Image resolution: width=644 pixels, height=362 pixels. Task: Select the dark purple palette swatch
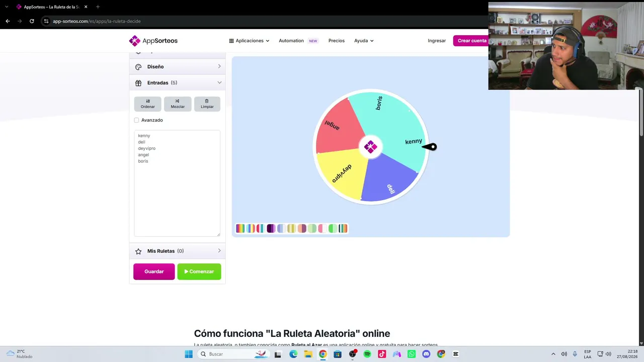[271, 229]
